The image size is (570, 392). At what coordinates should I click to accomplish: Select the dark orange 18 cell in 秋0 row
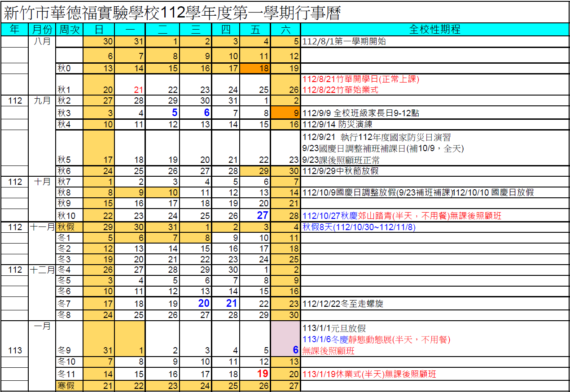255,68
